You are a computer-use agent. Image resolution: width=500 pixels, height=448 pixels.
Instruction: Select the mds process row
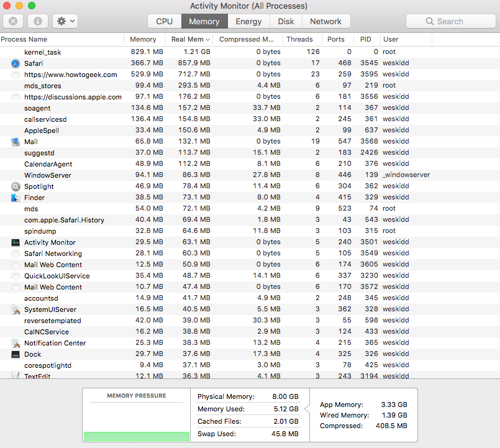(x=250, y=208)
